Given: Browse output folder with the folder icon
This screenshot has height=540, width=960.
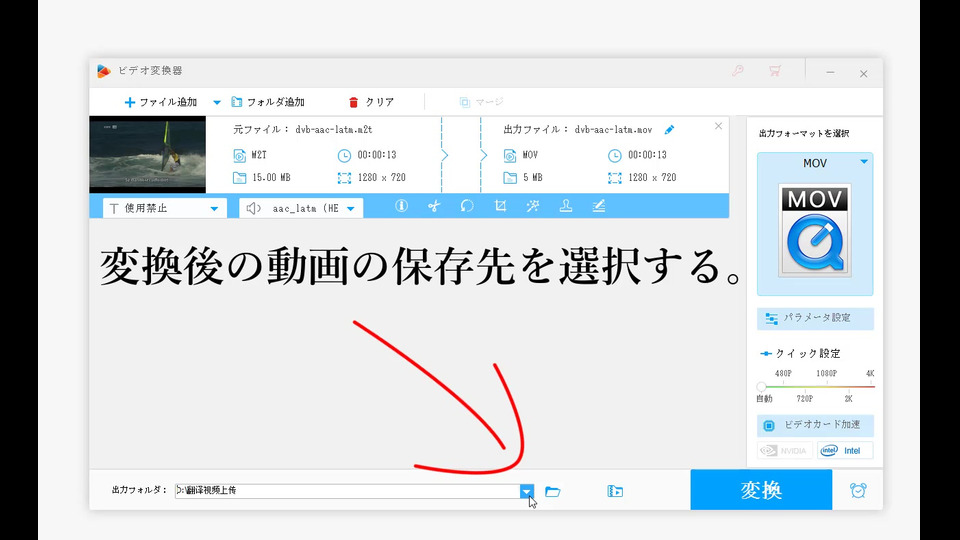Looking at the screenshot, I should [x=553, y=491].
